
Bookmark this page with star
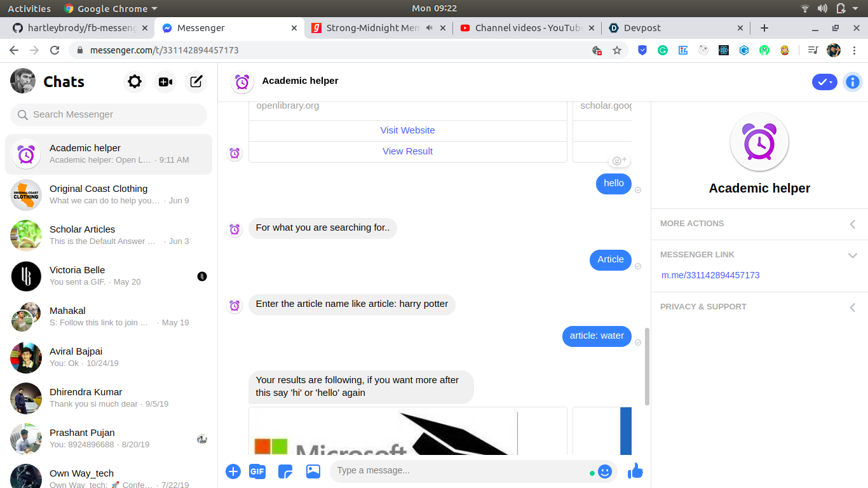pyautogui.click(x=617, y=50)
